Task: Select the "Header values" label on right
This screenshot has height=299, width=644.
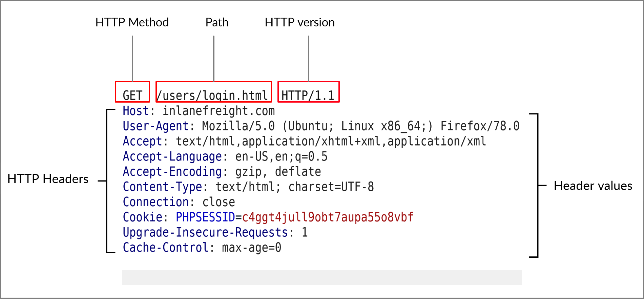Action: pos(593,186)
